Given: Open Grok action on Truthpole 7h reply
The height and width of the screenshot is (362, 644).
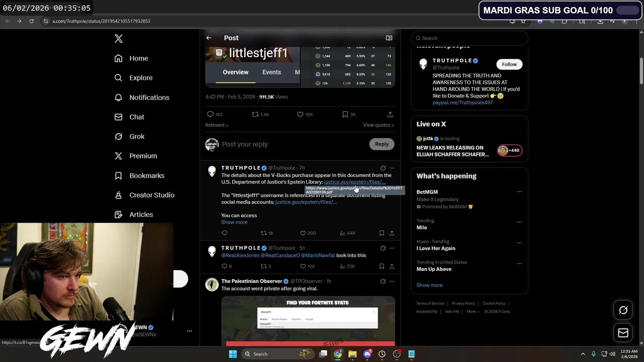Looking at the screenshot, I should (383, 168).
